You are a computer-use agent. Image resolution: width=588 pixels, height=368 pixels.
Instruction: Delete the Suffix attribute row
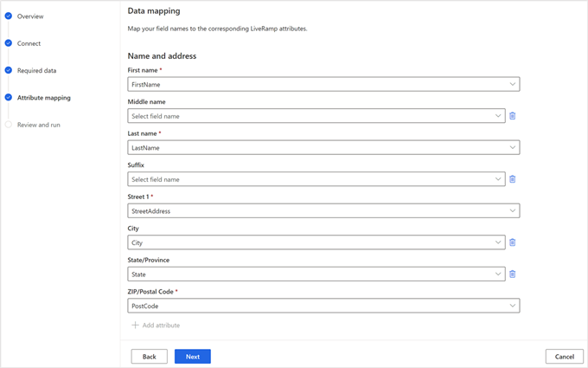pos(512,179)
